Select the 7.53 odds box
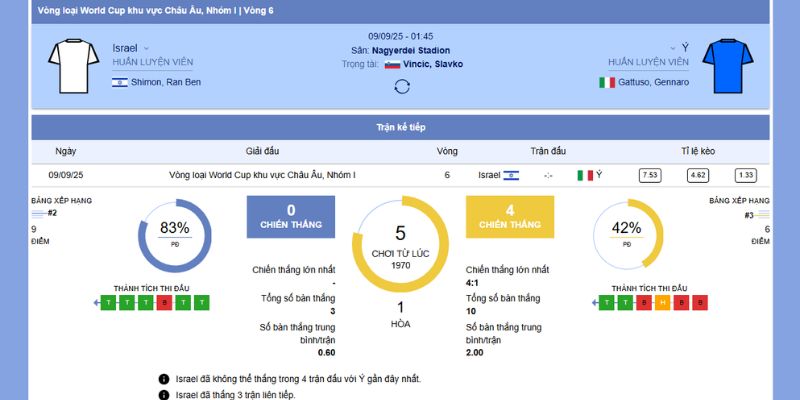Image resolution: width=800 pixels, height=400 pixels. coord(650,175)
